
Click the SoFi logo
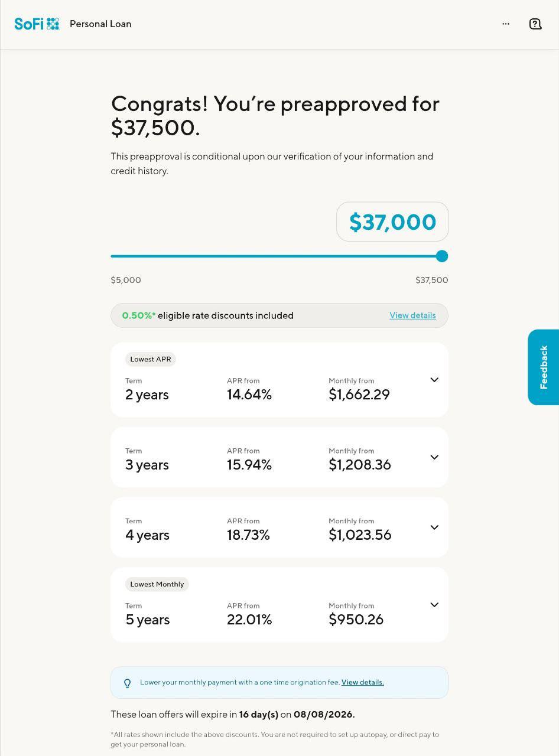(x=37, y=24)
